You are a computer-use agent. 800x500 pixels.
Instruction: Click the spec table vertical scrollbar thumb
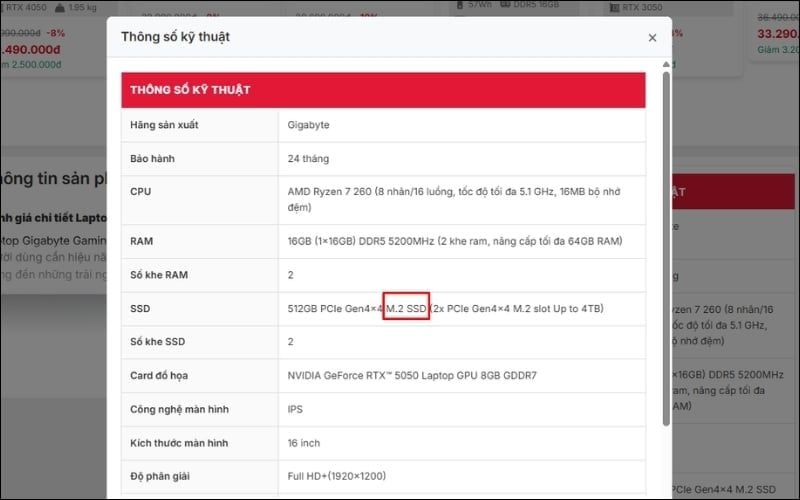point(666,248)
